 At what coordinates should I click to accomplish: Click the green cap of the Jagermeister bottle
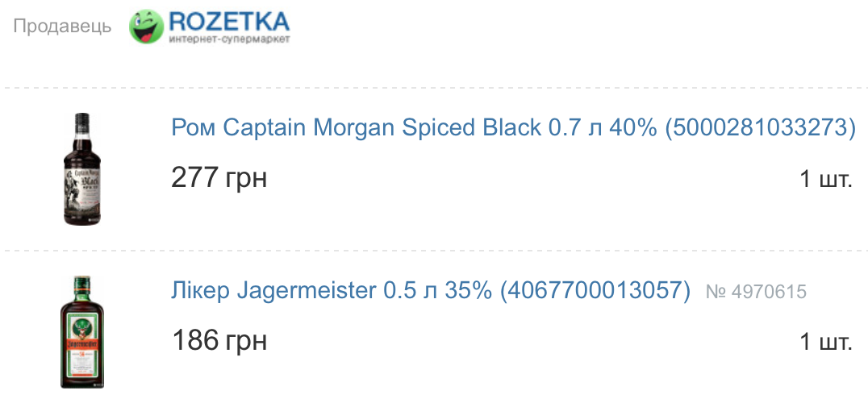(x=82, y=282)
